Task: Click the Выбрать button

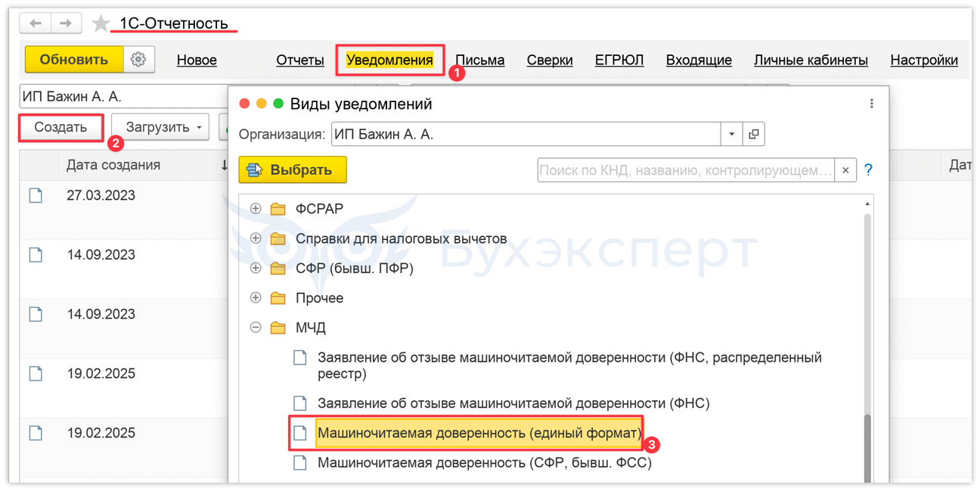Action: tap(293, 170)
